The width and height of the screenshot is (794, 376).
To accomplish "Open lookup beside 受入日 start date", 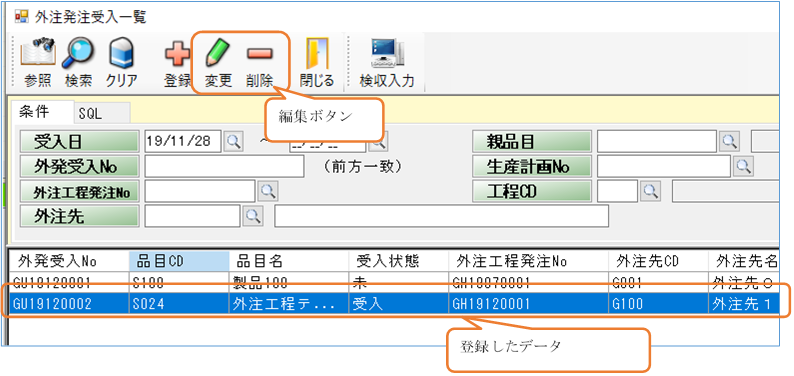I will (233, 142).
